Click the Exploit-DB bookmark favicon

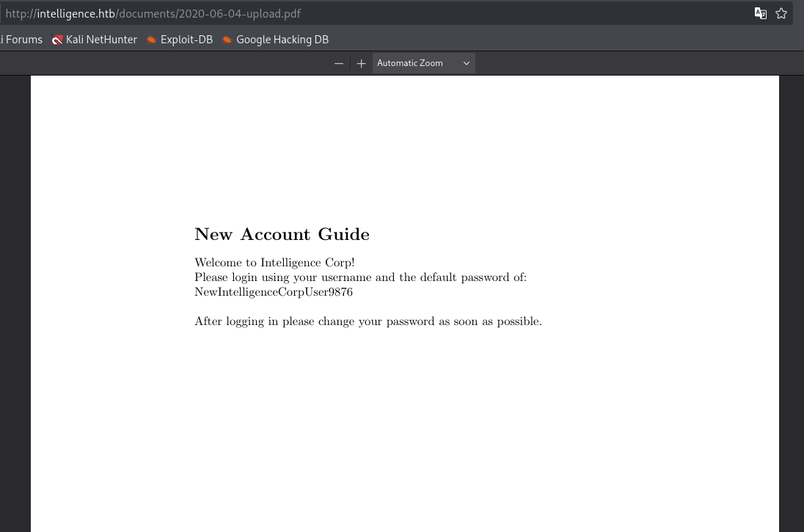pyautogui.click(x=151, y=40)
